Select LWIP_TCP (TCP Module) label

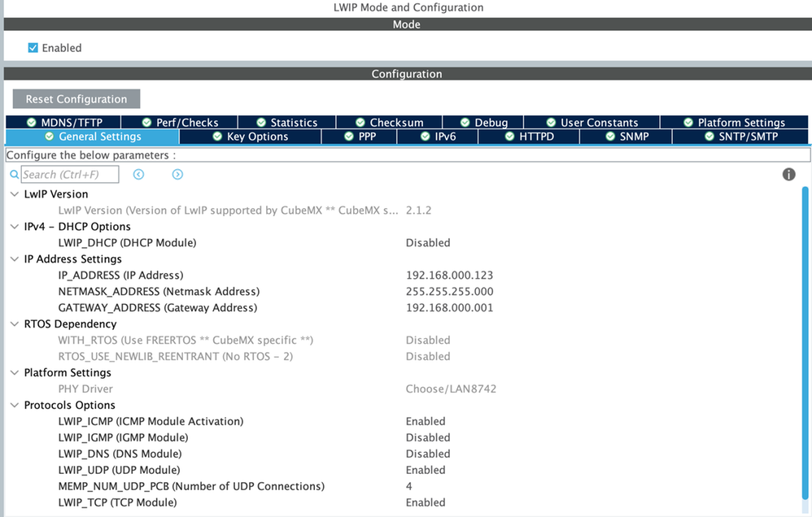click(117, 502)
